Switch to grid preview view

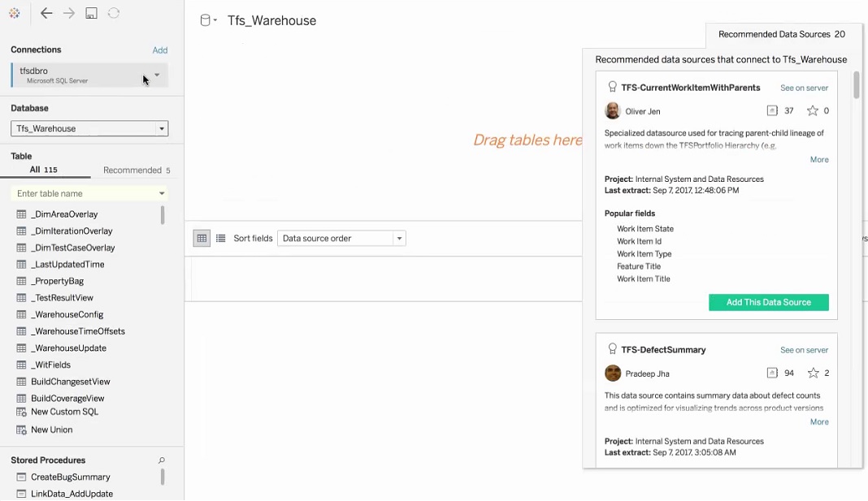click(202, 239)
